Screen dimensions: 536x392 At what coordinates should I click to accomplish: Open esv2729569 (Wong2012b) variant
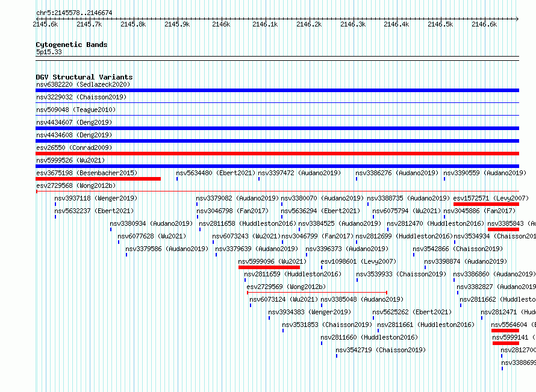pos(286,287)
